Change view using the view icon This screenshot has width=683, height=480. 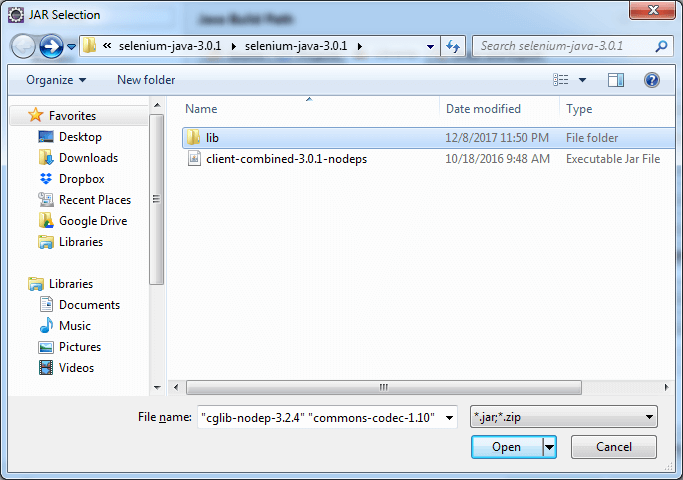tap(561, 80)
